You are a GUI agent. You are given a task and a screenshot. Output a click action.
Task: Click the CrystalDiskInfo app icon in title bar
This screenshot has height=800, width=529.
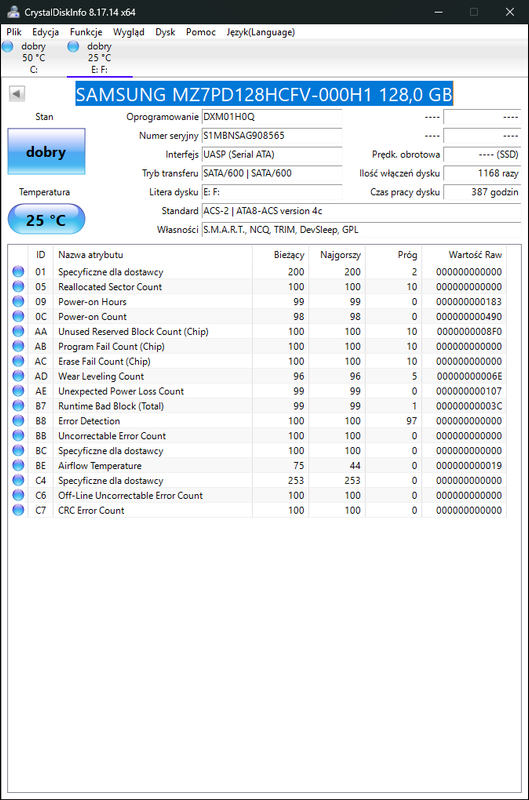pyautogui.click(x=13, y=12)
